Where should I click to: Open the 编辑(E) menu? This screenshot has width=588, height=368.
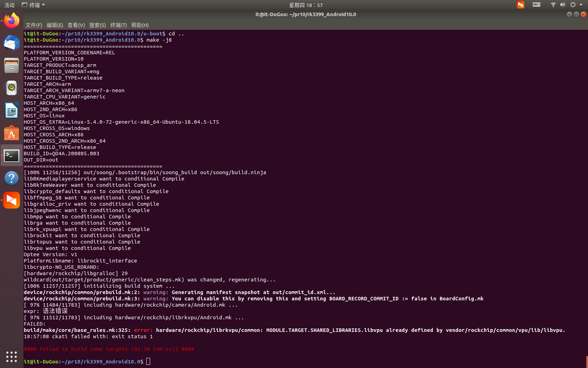pyautogui.click(x=55, y=25)
